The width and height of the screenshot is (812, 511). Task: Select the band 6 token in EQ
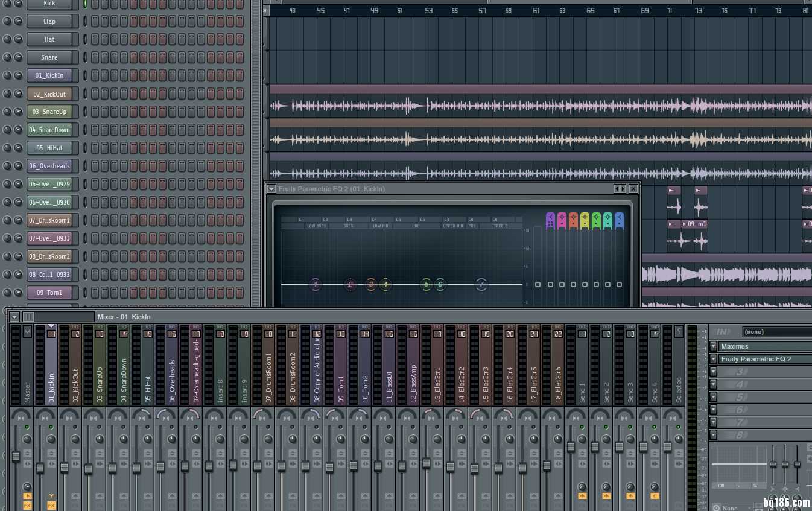coord(440,284)
